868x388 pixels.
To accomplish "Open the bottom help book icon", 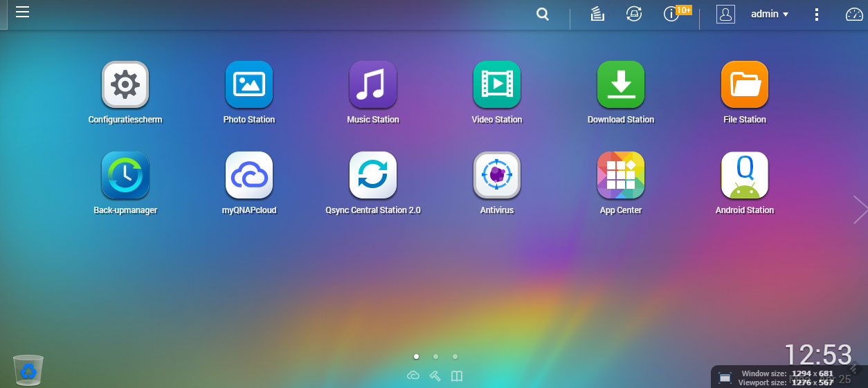I will pos(456,376).
